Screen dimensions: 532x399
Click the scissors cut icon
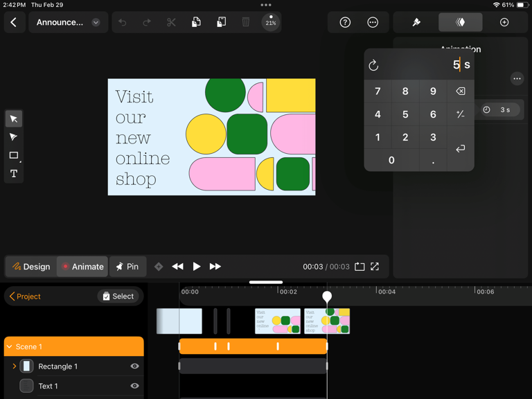[x=171, y=22]
